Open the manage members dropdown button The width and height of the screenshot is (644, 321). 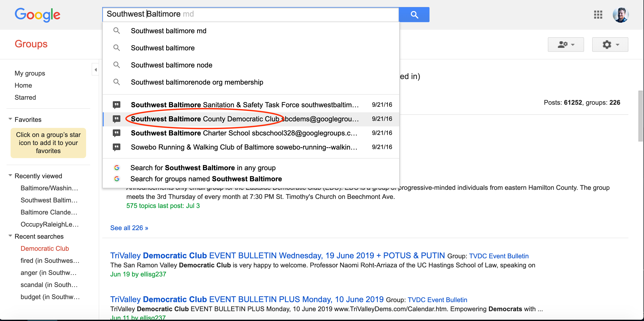point(566,45)
